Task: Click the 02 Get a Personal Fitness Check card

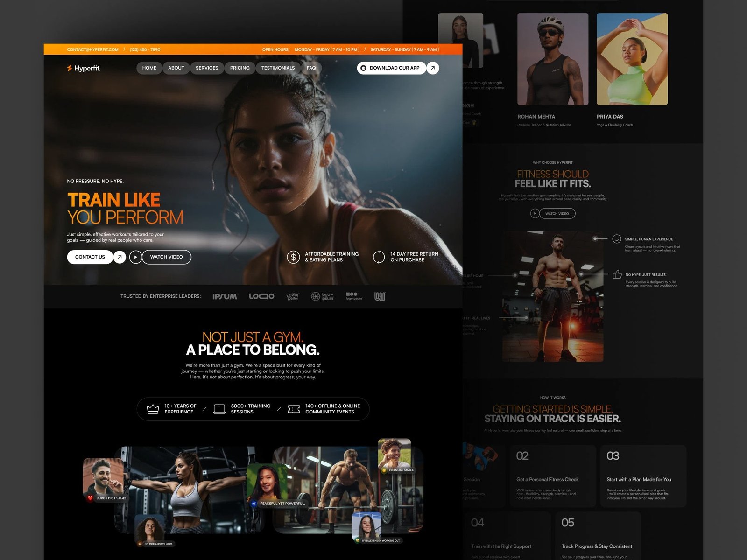Action: tap(553, 476)
